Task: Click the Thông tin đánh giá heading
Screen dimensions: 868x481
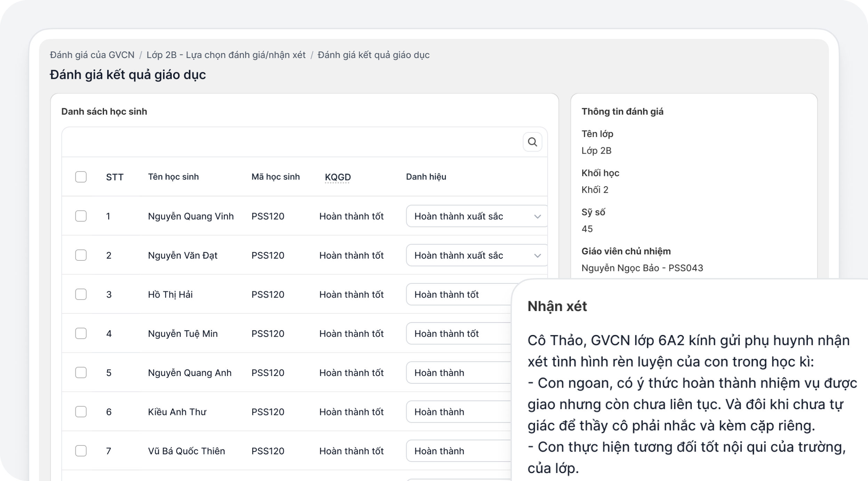Action: tap(622, 112)
